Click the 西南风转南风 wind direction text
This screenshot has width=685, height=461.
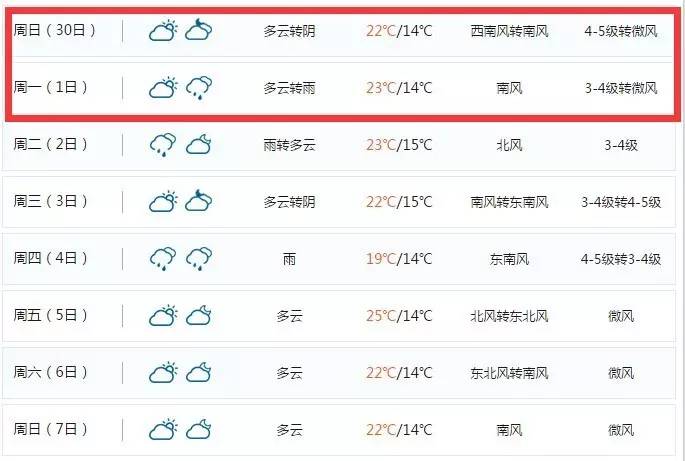[x=509, y=31]
